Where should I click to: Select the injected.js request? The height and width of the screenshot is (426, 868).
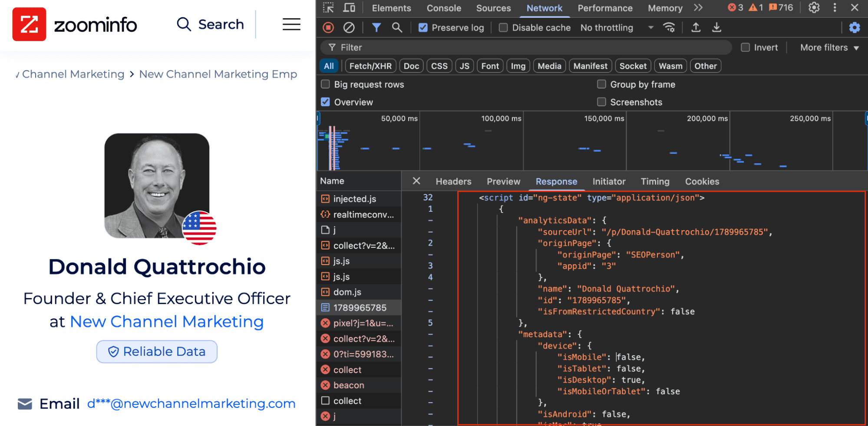click(359, 199)
